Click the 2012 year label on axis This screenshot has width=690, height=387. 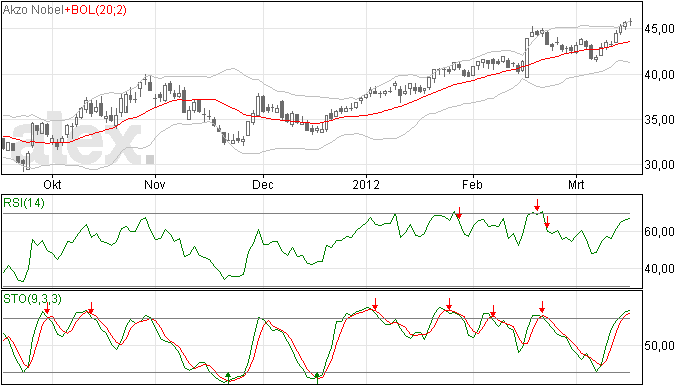click(x=366, y=184)
